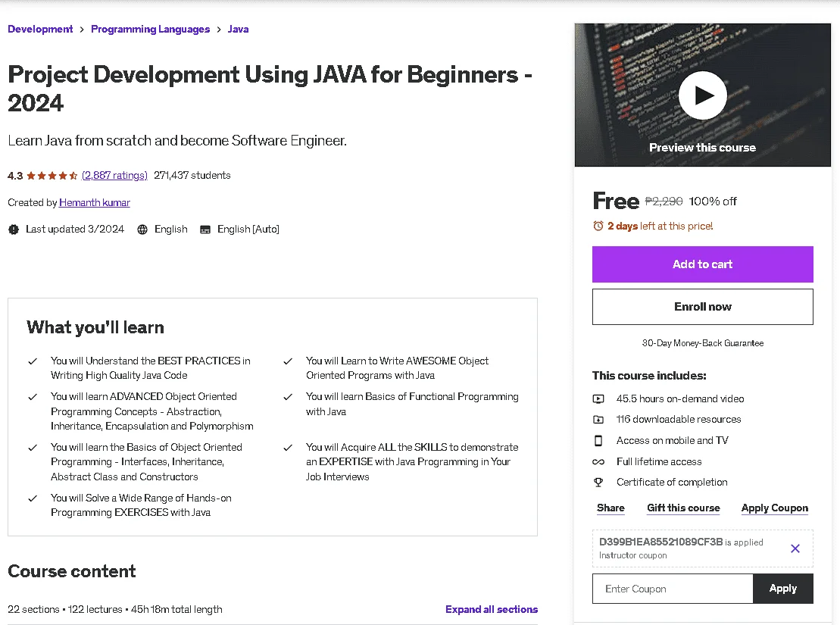Viewport: 840px width, 625px height.
Task: Click the struck-through original price ₱2,290
Action: tap(664, 202)
